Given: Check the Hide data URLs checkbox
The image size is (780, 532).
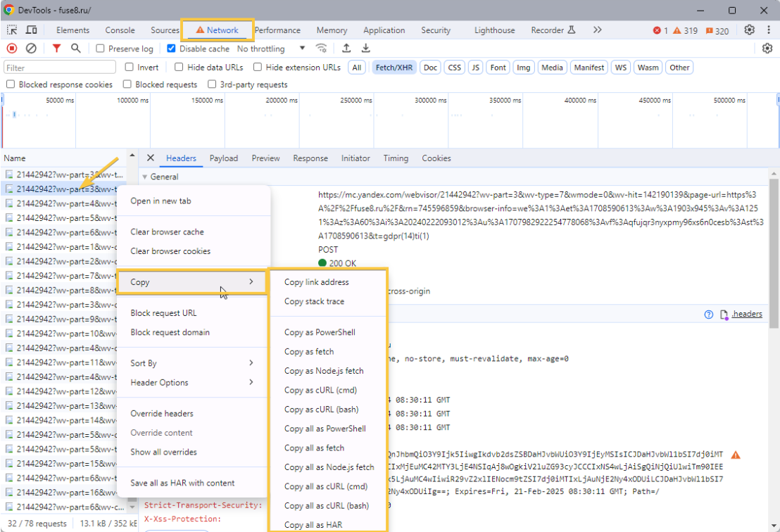Looking at the screenshot, I should point(180,68).
